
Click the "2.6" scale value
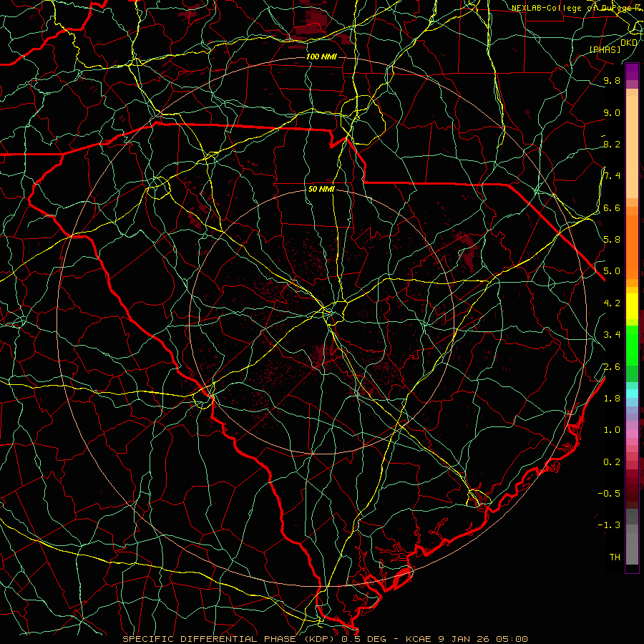point(612,367)
